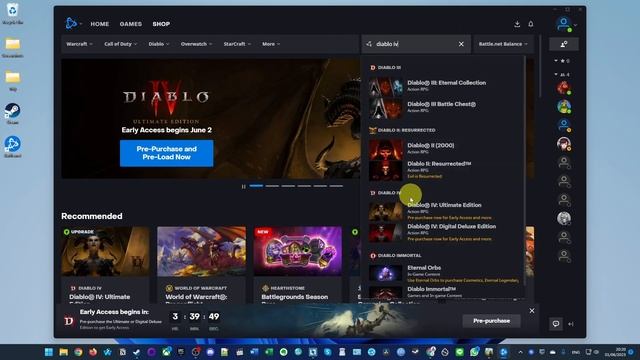
Task: Expand the More dropdown
Action: pyautogui.click(x=271, y=44)
